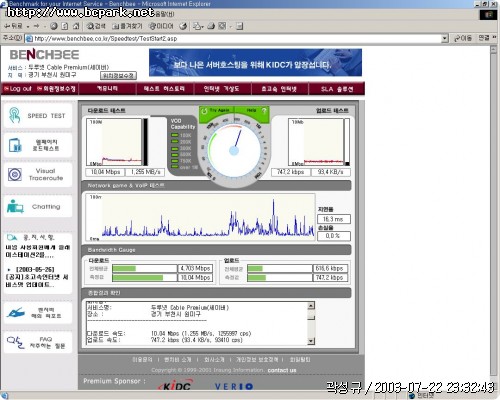This screenshot has width=500, height=400.
Task: Click the 1.255 MB/s download value
Action: pyautogui.click(x=145, y=172)
